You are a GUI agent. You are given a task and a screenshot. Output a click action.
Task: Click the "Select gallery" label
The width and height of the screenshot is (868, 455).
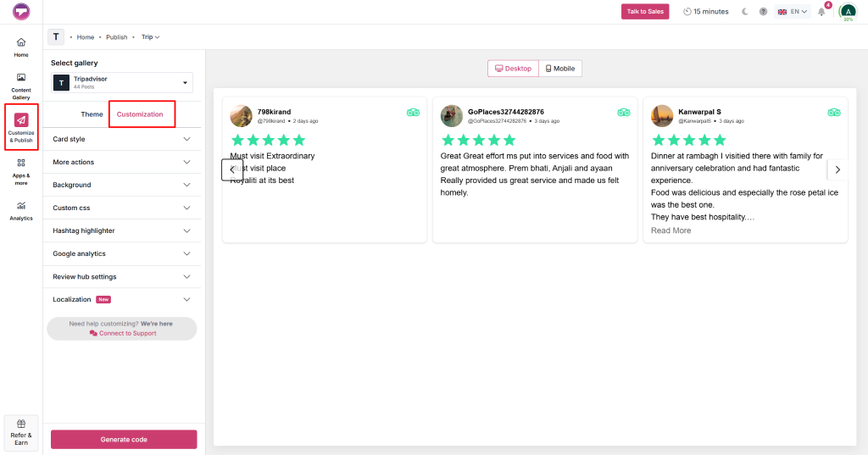point(75,63)
